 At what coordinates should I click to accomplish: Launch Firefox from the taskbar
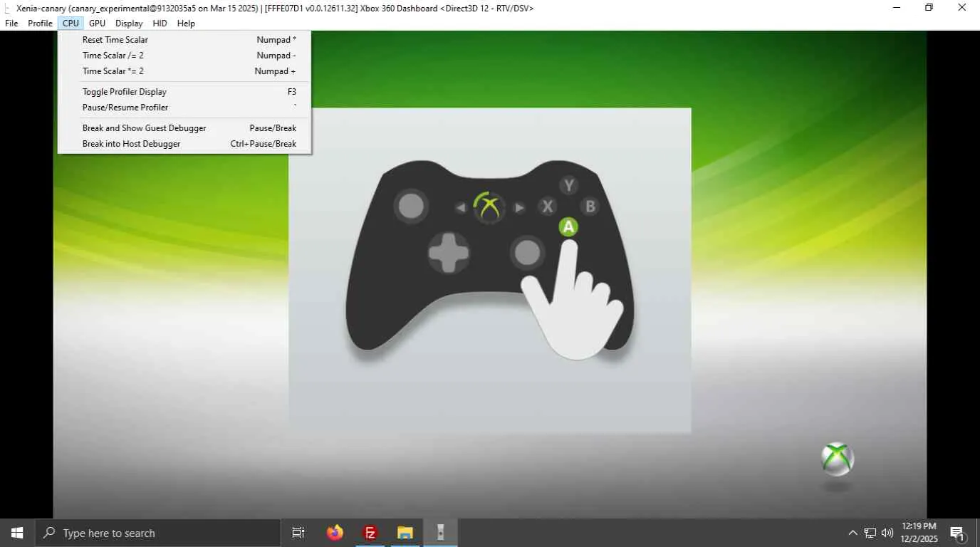pyautogui.click(x=335, y=533)
